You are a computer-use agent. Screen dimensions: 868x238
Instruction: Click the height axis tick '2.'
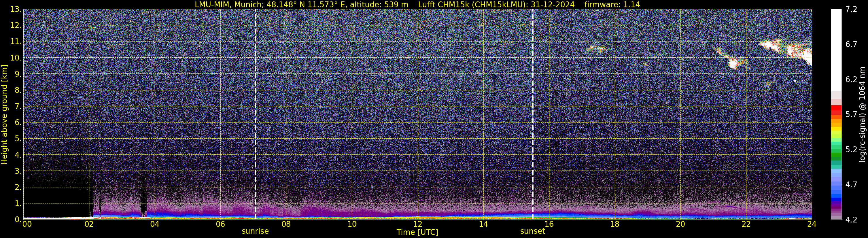coord(18,187)
